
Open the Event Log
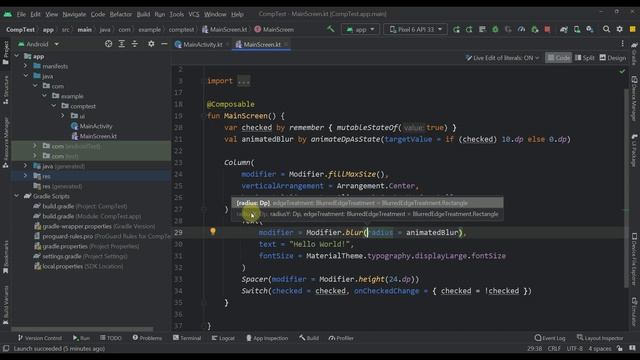click(x=550, y=338)
